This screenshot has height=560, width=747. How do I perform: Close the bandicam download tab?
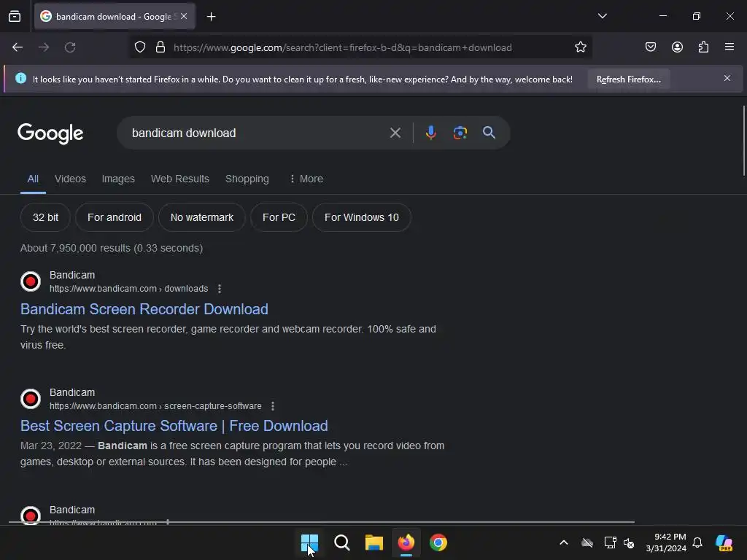pyautogui.click(x=184, y=16)
